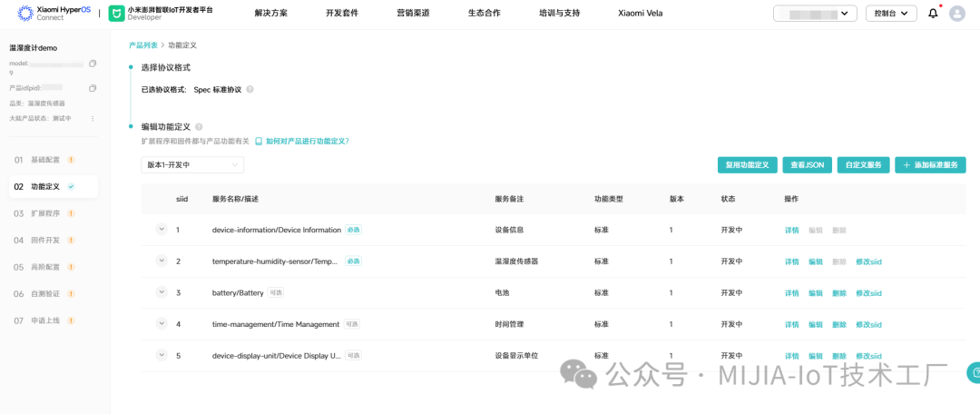The height and width of the screenshot is (414, 980).
Task: Go to step 01 基础配置
Action: [54, 160]
